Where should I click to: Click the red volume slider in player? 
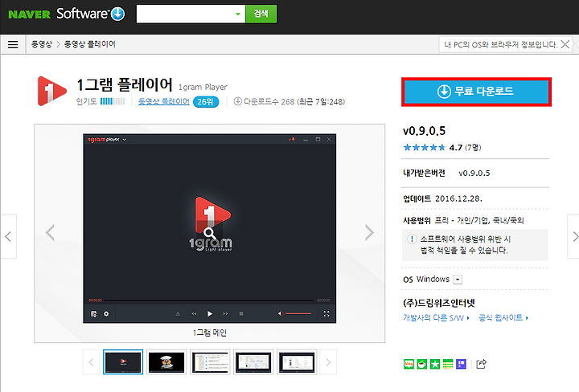pyautogui.click(x=298, y=314)
